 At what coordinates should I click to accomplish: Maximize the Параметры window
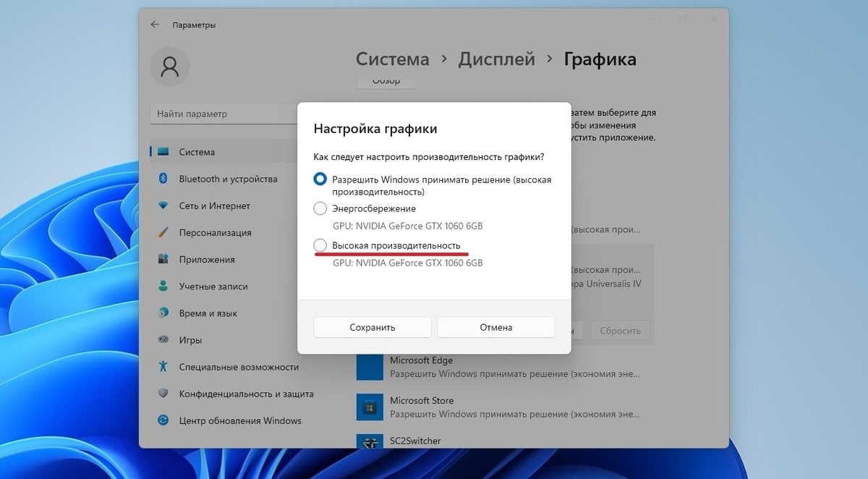pos(682,20)
